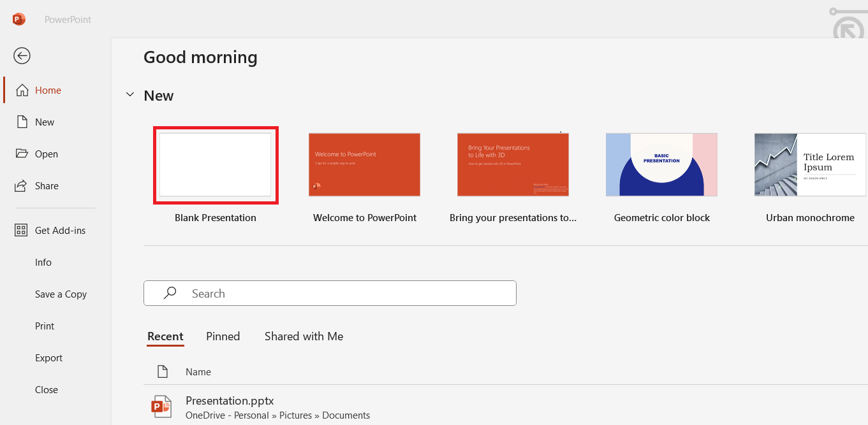This screenshot has width=868, height=425.
Task: Create a Blank Presentation from thumbnail
Action: click(216, 165)
